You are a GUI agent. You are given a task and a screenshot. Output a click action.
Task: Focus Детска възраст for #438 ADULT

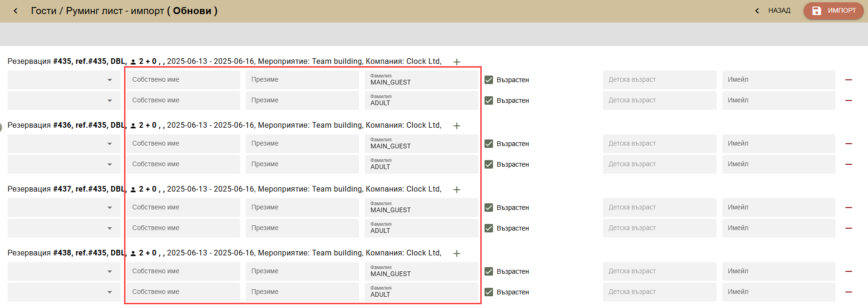pyautogui.click(x=660, y=292)
